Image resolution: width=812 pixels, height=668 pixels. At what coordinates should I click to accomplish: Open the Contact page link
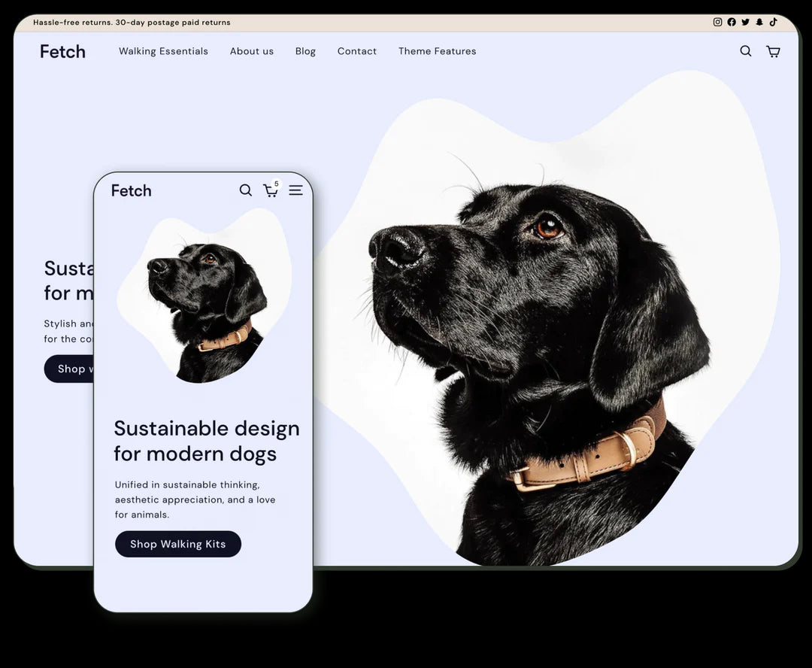click(357, 51)
